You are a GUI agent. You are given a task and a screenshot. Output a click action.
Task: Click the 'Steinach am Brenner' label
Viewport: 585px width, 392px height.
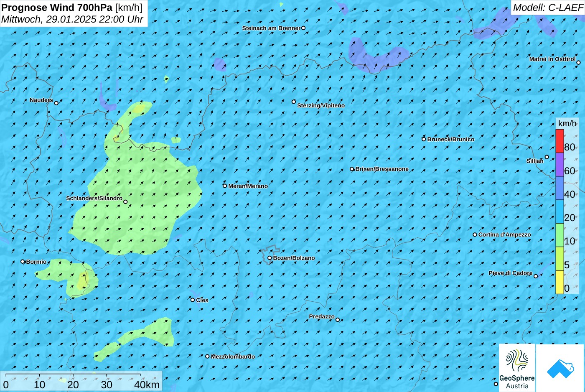tap(271, 28)
